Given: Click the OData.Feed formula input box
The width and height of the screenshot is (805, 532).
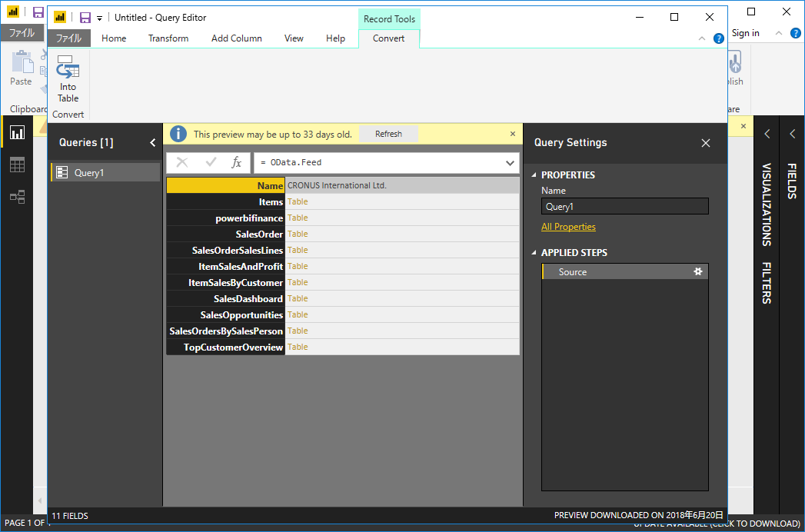Looking at the screenshot, I should point(387,163).
